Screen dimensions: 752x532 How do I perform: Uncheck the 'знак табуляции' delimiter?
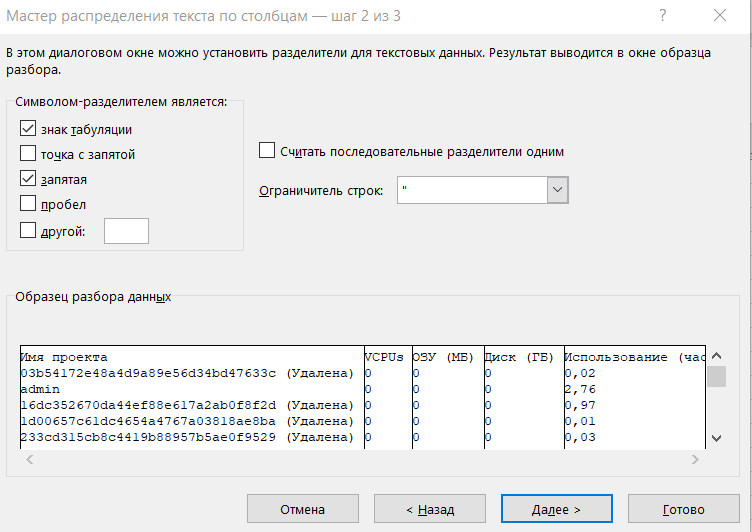click(x=28, y=129)
